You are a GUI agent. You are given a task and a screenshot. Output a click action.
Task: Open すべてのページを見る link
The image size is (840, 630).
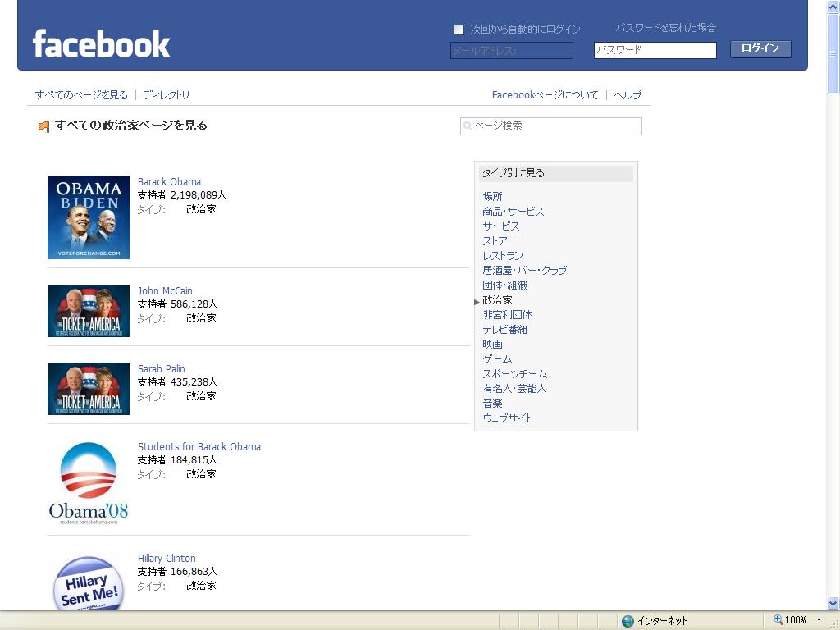(81, 95)
